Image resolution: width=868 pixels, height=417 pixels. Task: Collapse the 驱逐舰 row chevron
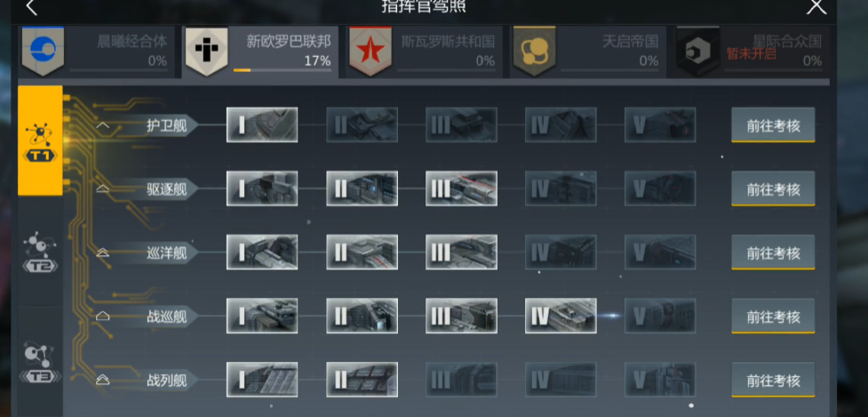103,189
